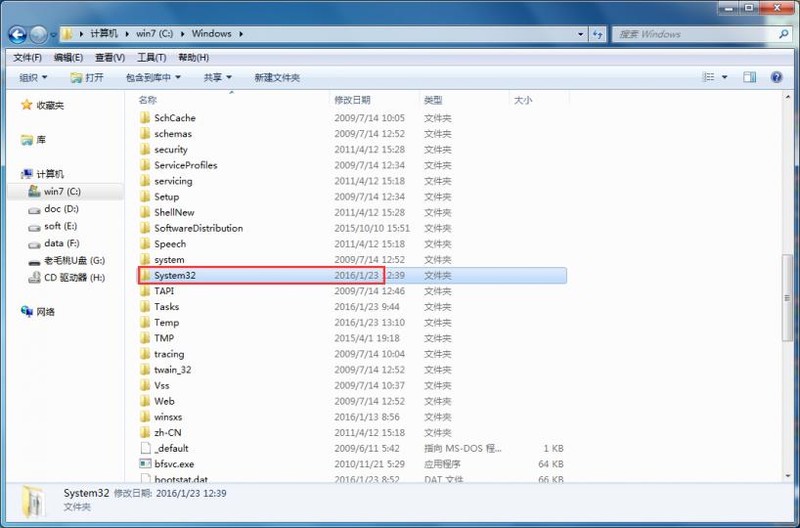800x528 pixels.
Task: Click 新建文件夹 button
Action: coord(277,78)
